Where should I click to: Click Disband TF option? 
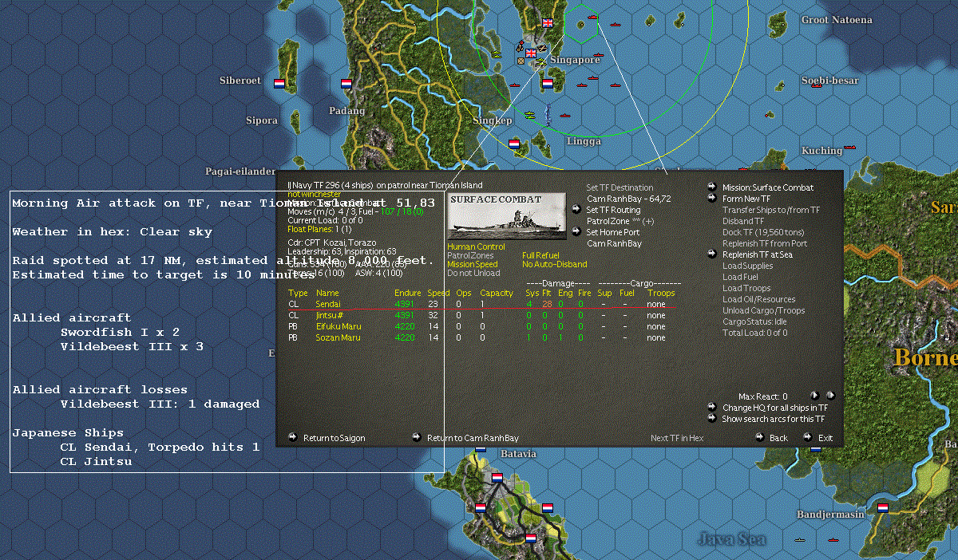click(743, 221)
